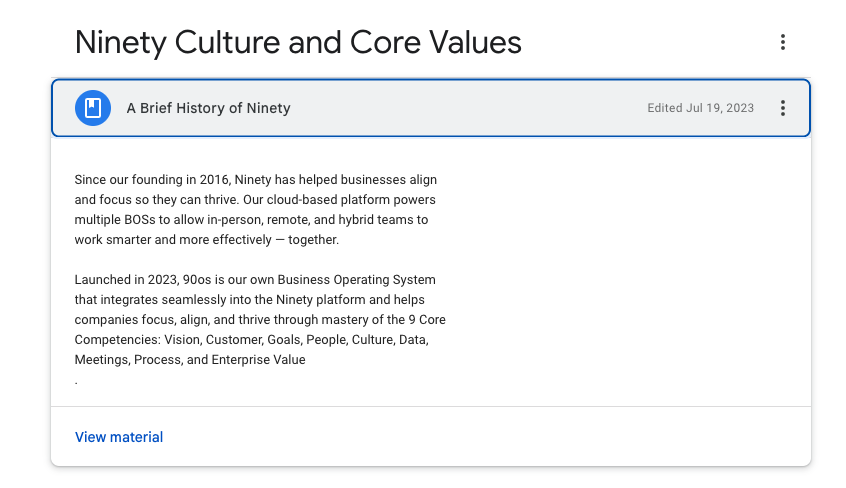Open three-dot menu on A Brief History of Ninety row
Image resolution: width=846 pixels, height=488 pixels.
pos(782,108)
